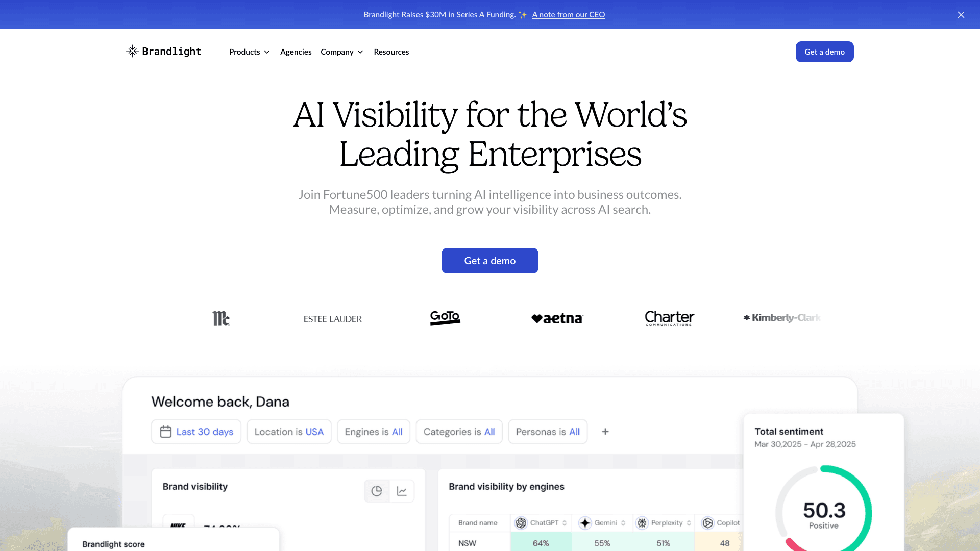
Task: Click the large Get a demo hero button
Action: click(489, 261)
